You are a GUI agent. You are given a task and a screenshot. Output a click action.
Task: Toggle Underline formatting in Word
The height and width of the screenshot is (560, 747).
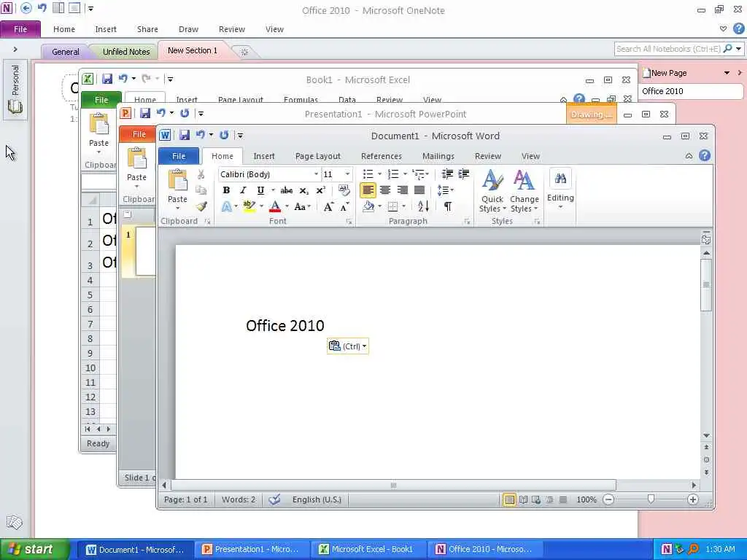tap(260, 190)
